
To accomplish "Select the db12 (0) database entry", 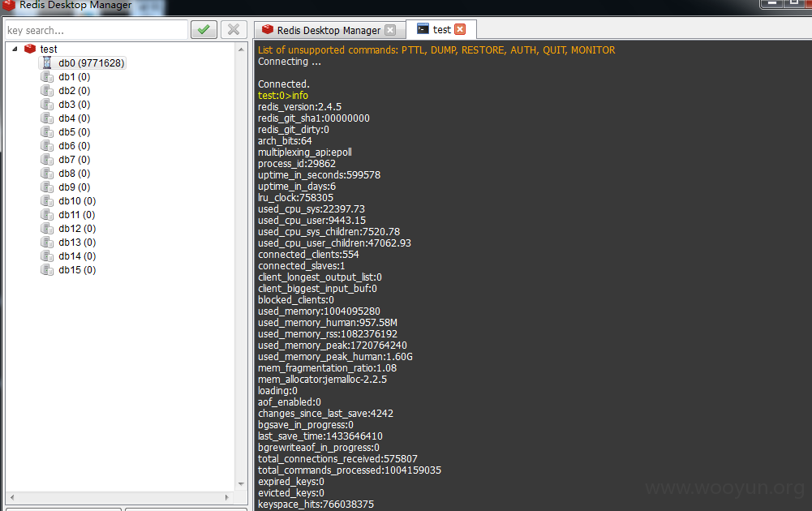I will pos(77,228).
